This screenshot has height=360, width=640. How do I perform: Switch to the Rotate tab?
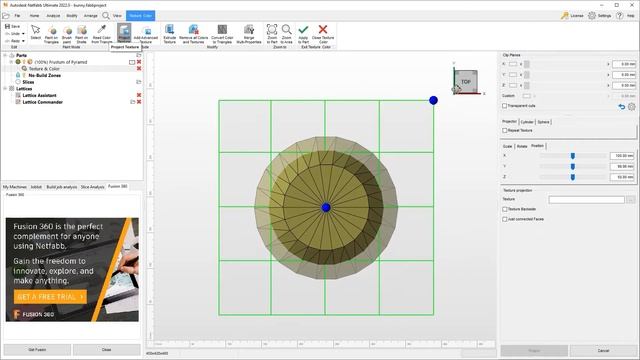point(522,146)
